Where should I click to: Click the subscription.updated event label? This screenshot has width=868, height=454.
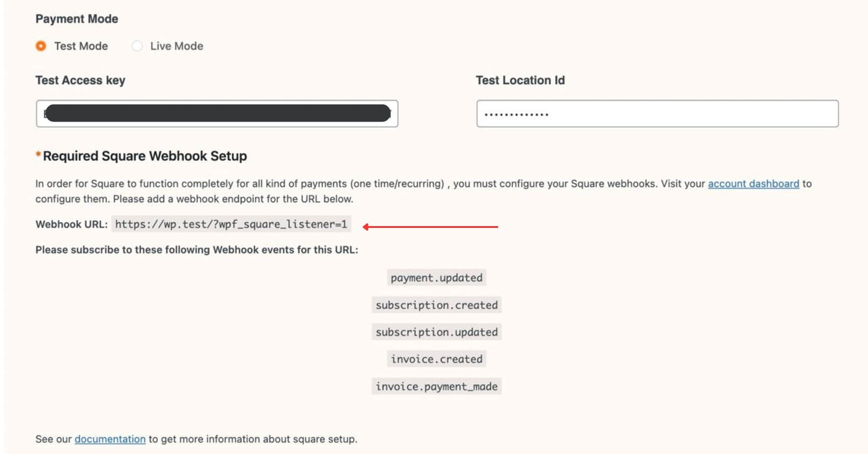point(436,331)
